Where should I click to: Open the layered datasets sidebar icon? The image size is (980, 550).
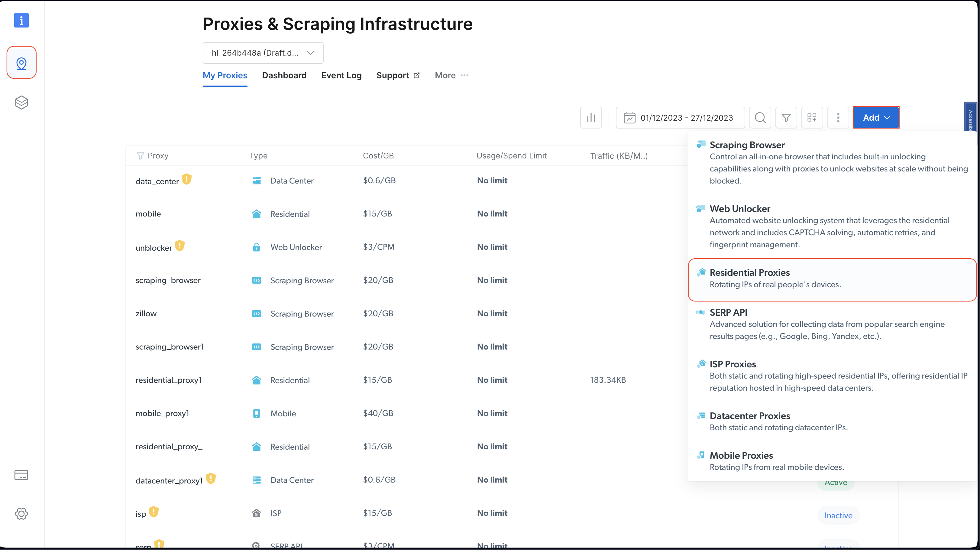[21, 103]
